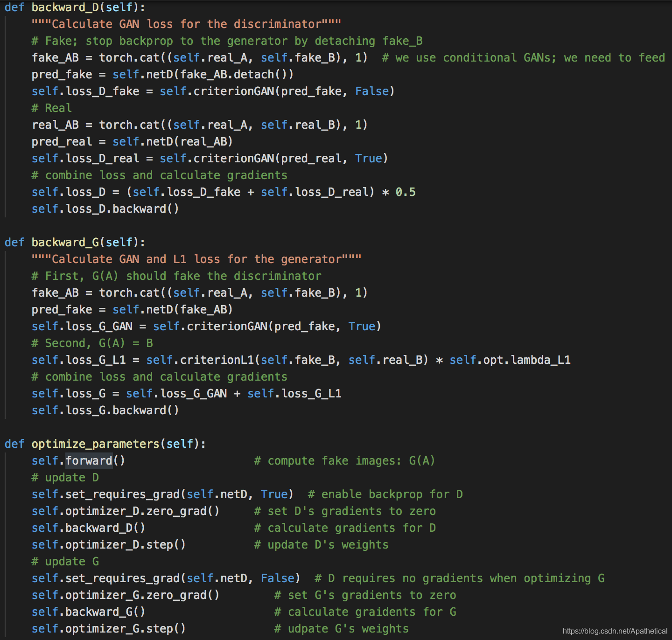The width and height of the screenshot is (672, 640).
Task: Click the '# update G' comment
Action: pyautogui.click(x=65, y=562)
